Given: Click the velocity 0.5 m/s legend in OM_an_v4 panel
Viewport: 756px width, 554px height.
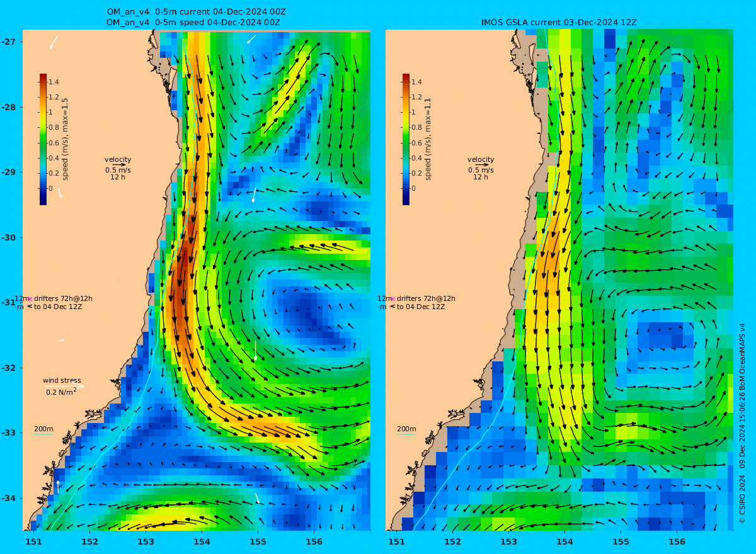Looking at the screenshot, I should pyautogui.click(x=118, y=168).
